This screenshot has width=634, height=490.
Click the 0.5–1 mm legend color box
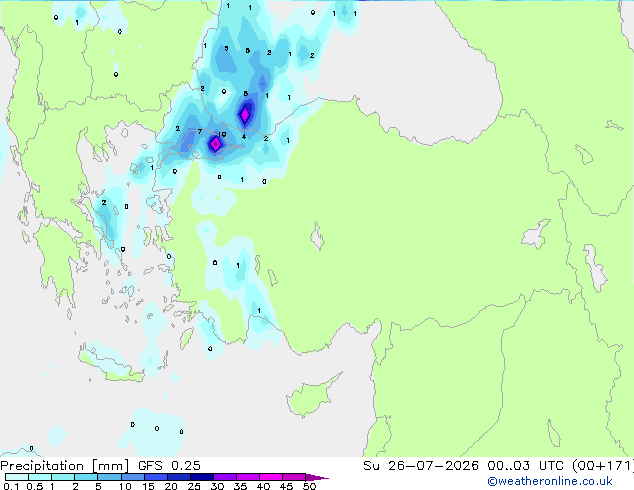coord(40,477)
